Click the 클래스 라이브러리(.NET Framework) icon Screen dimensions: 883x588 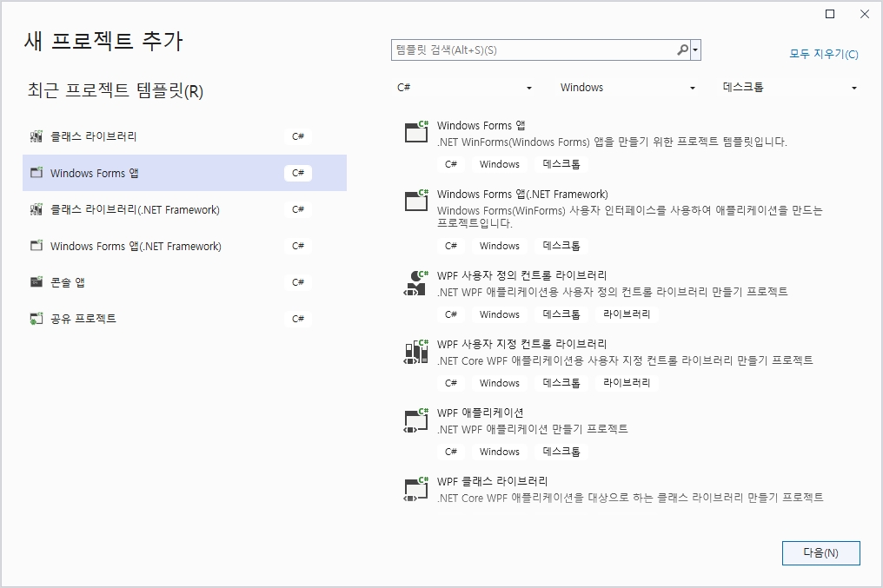(x=36, y=209)
